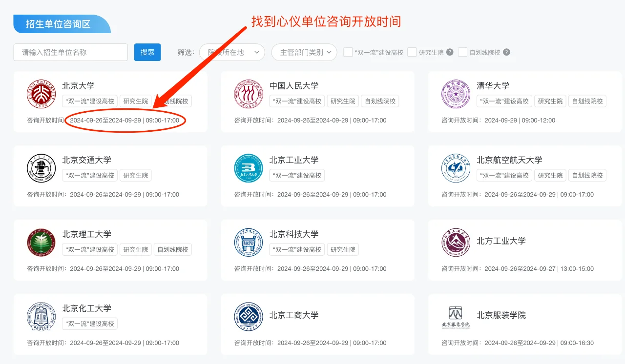Click the Beijing Institute of Technology logo

point(41,242)
